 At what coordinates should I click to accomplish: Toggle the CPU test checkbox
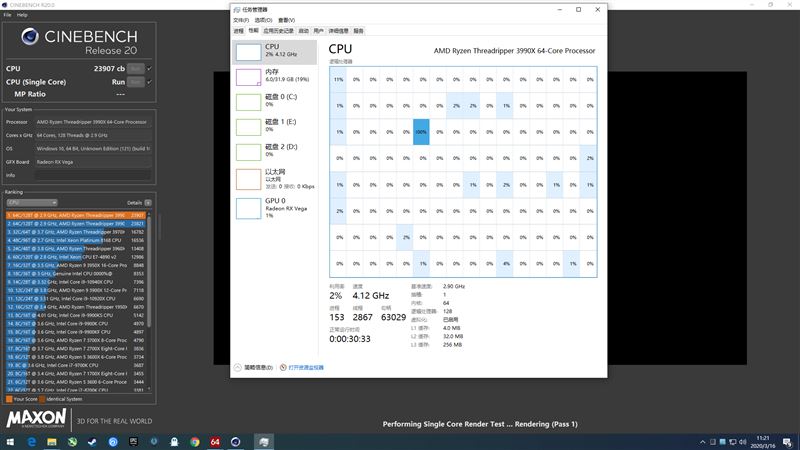click(x=149, y=68)
